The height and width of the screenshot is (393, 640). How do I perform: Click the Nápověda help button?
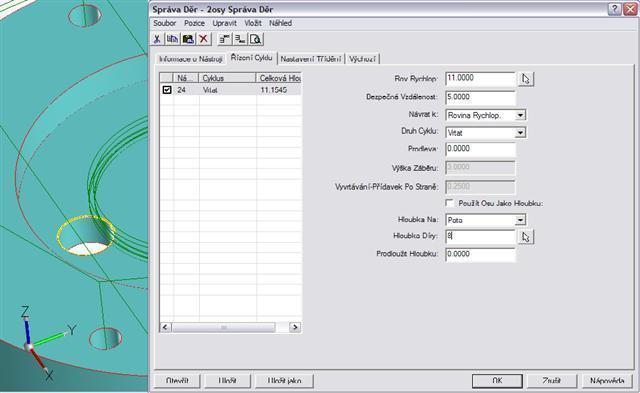pyautogui.click(x=607, y=381)
